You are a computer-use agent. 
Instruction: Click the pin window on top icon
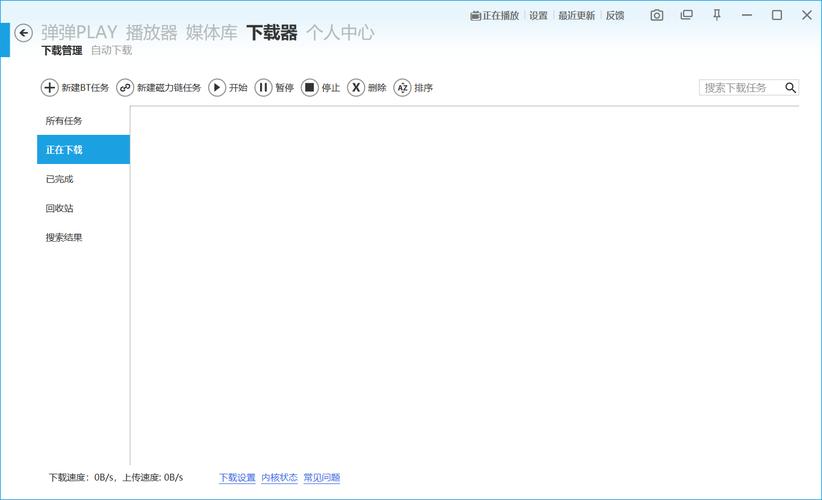[x=716, y=15]
